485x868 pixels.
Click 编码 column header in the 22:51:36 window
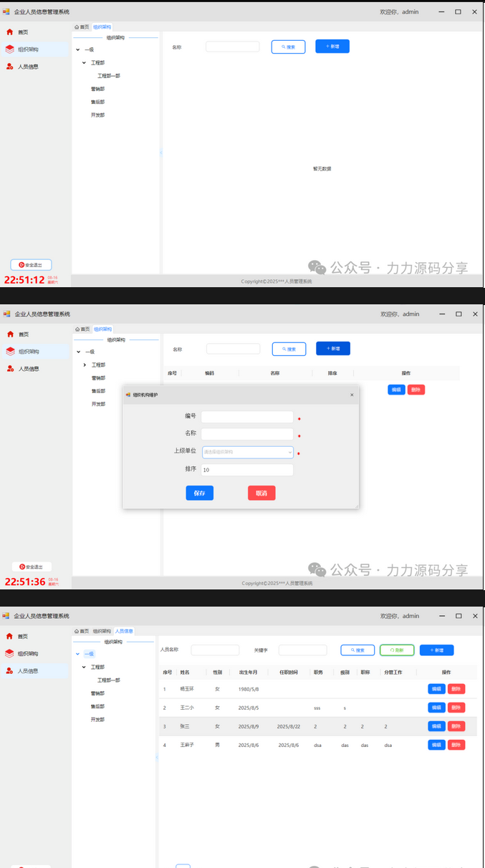[209, 373]
